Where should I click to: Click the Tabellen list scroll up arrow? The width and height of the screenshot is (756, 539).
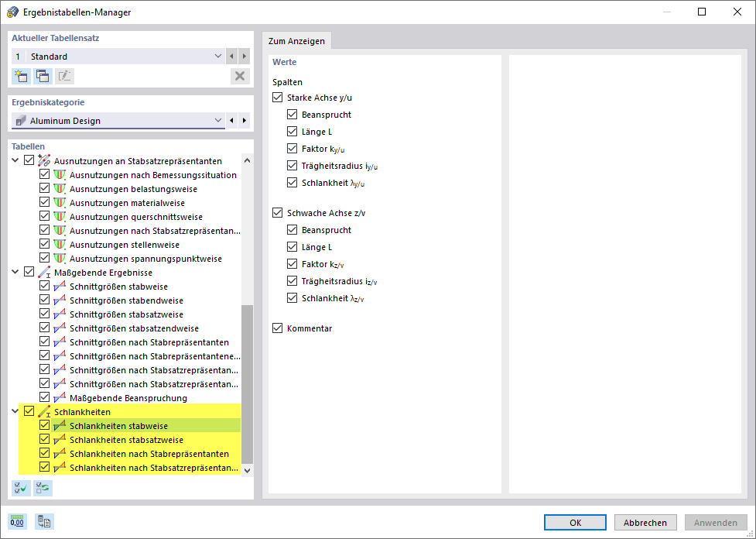click(x=247, y=160)
